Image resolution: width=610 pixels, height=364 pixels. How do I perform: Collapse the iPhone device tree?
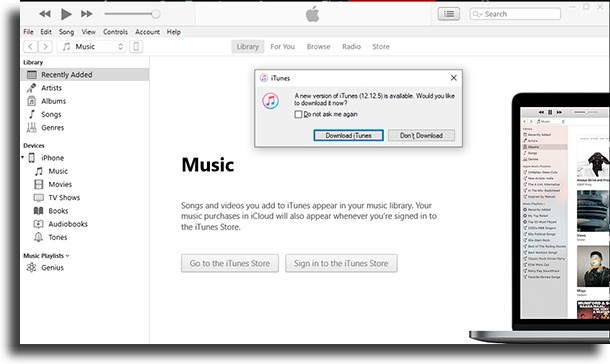tap(23, 157)
